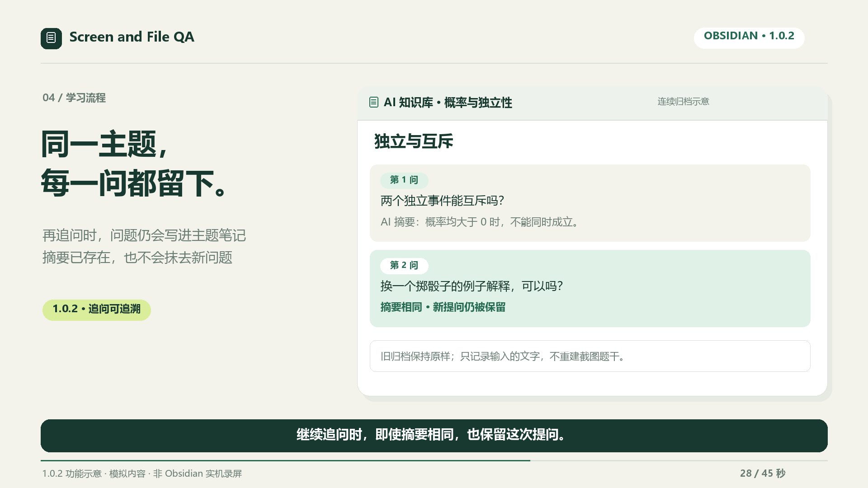This screenshot has width=868, height=488.
Task: Click the dark caption banner 继续追问时
Action: 434,436
